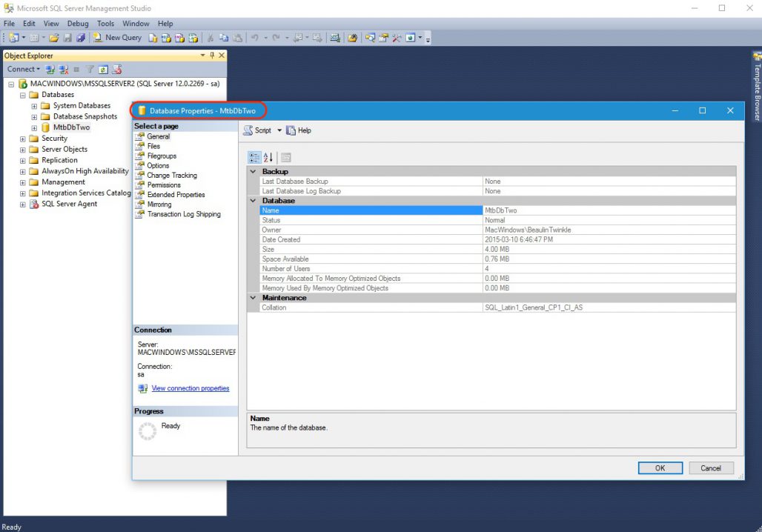The image size is (762, 532).
Task: Click the Property Pages icon in property grid
Action: pyautogui.click(x=286, y=157)
